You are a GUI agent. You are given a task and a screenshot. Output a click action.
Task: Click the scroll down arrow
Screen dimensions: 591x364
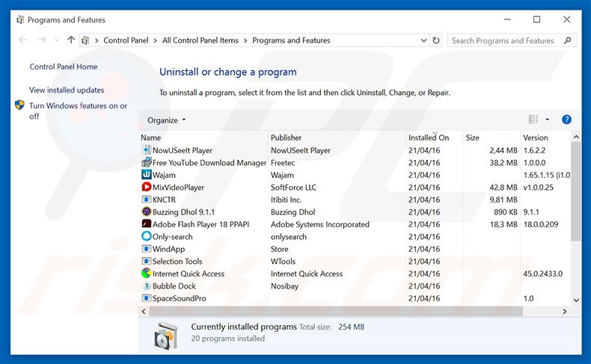coord(576,300)
